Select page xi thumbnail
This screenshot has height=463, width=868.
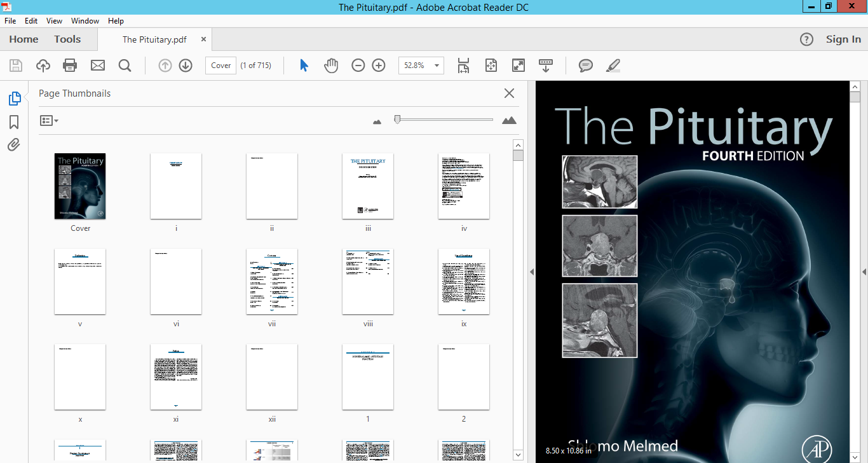176,377
